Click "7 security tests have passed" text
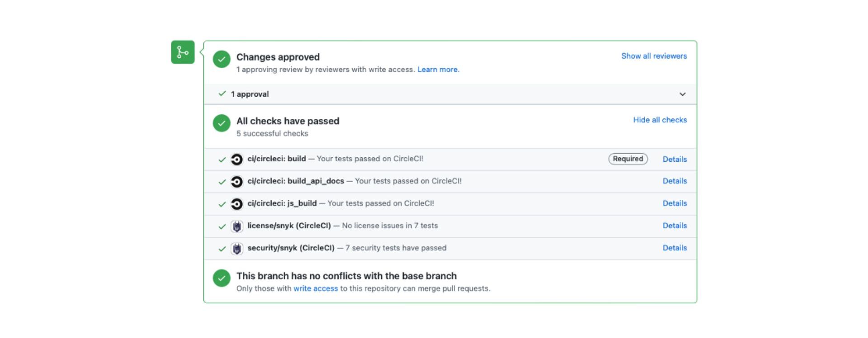Image resolution: width=868 pixels, height=338 pixels. point(396,248)
